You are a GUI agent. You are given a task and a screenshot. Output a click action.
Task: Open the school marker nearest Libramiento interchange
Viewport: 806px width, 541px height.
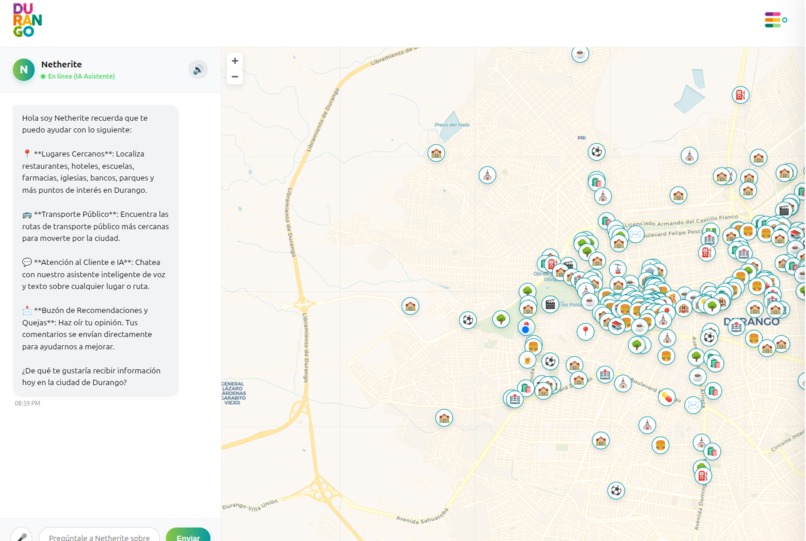410,306
